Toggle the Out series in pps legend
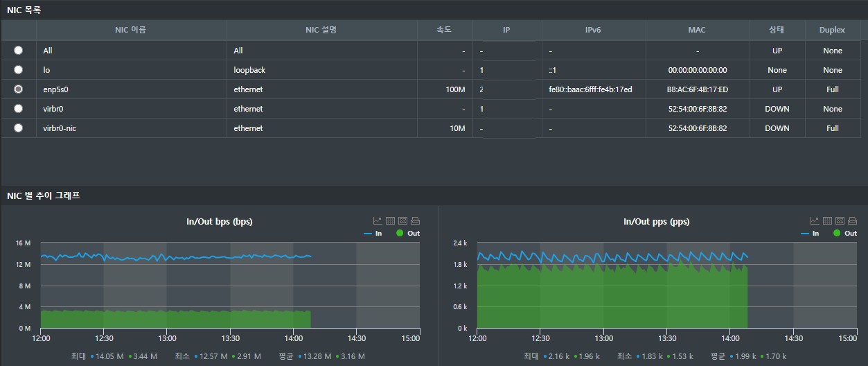Viewport: 868px width, 366px height. pos(845,234)
